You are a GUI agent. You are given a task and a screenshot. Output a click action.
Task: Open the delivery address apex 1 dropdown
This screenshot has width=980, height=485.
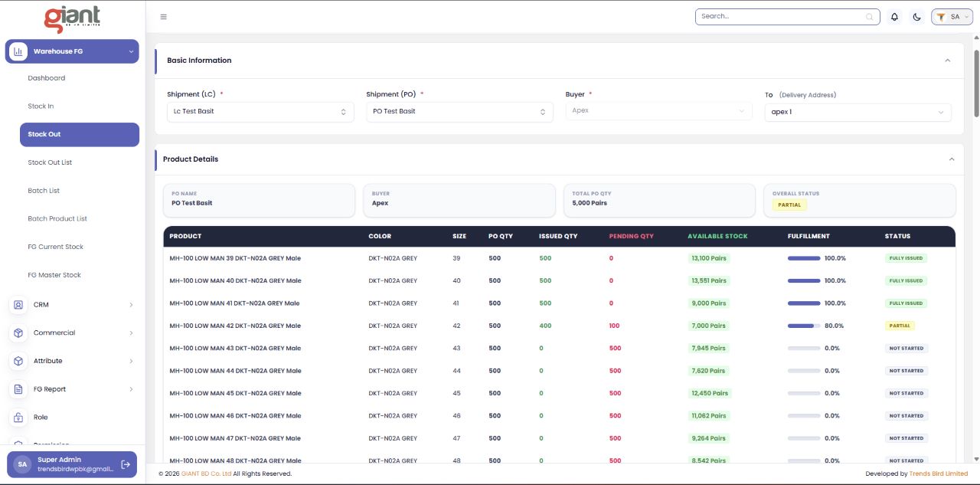pyautogui.click(x=858, y=113)
